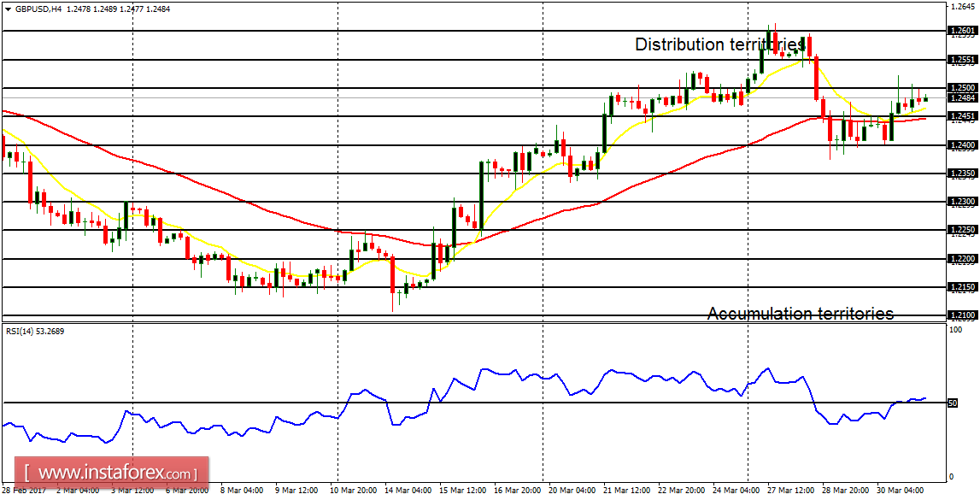Viewport: 980px width, 500px height.
Task: Open the chart menu triangle beside GBPUSD,H4
Action: coord(7,9)
